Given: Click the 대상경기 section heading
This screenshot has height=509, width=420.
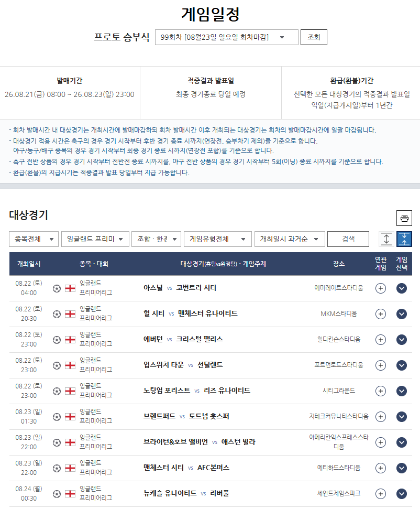Looking at the screenshot, I should point(28,215).
